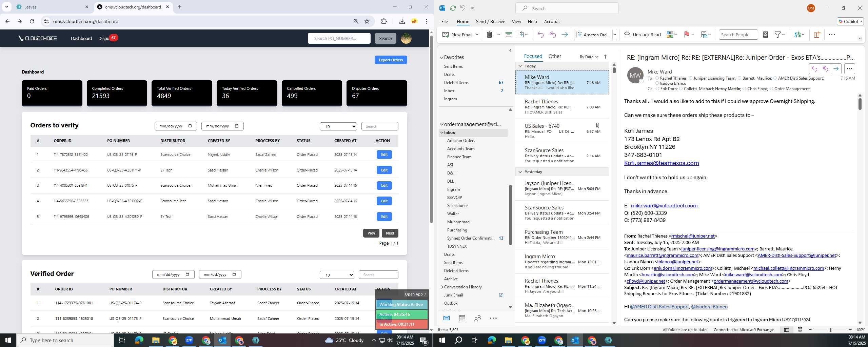Viewport: 868px width, 347px height.
Task: Click the Chrome downloads icon
Action: coord(402,21)
